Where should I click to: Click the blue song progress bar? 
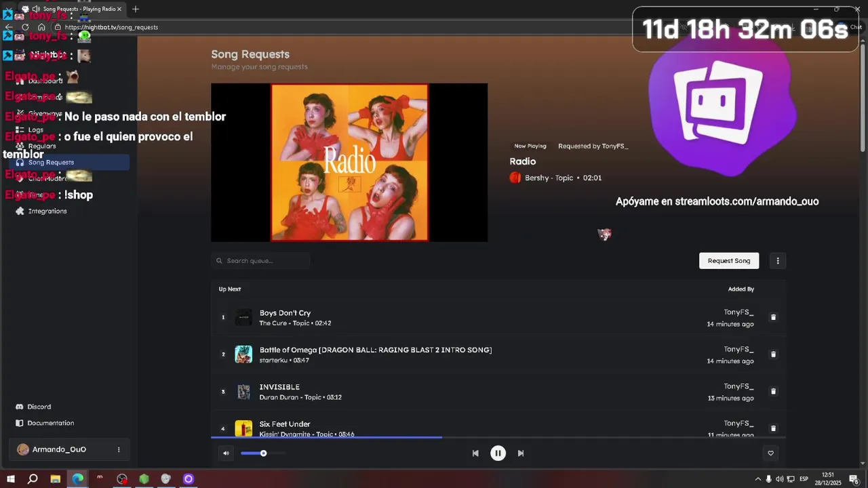326,437
